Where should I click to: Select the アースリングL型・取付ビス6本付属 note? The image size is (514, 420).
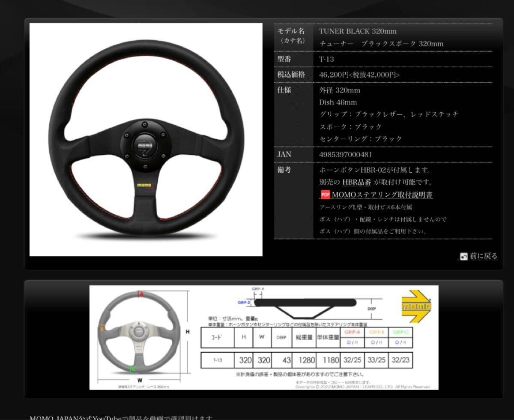click(366, 207)
